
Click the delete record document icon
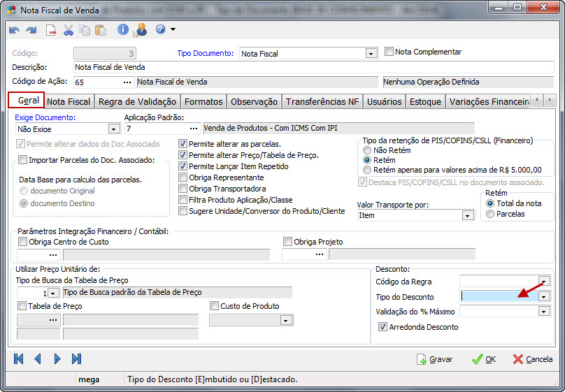tap(51, 30)
